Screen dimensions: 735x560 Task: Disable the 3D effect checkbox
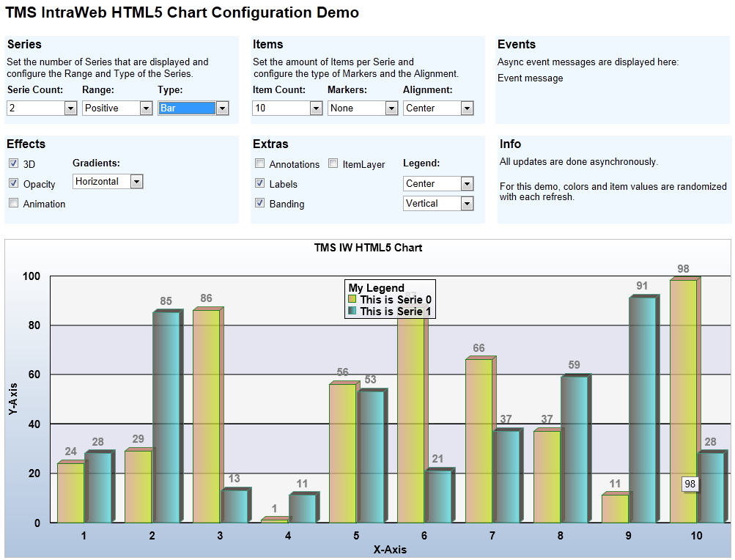14,163
